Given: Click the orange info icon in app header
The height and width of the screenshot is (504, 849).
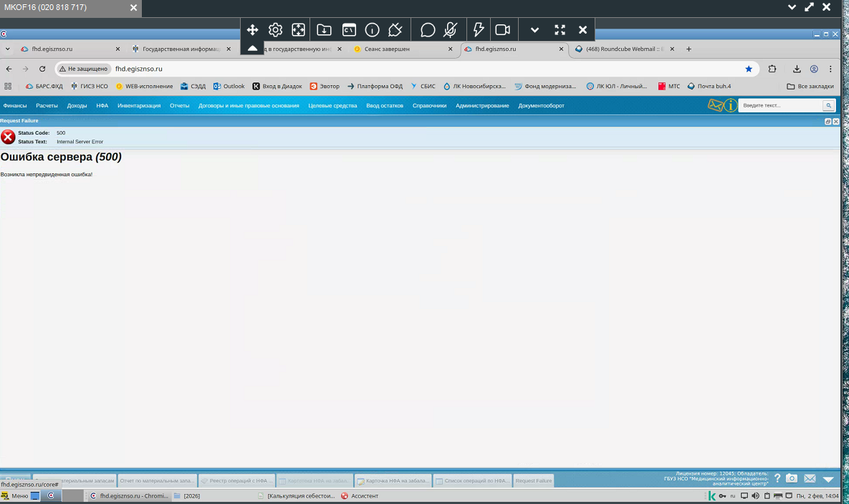Looking at the screenshot, I should coord(730,105).
